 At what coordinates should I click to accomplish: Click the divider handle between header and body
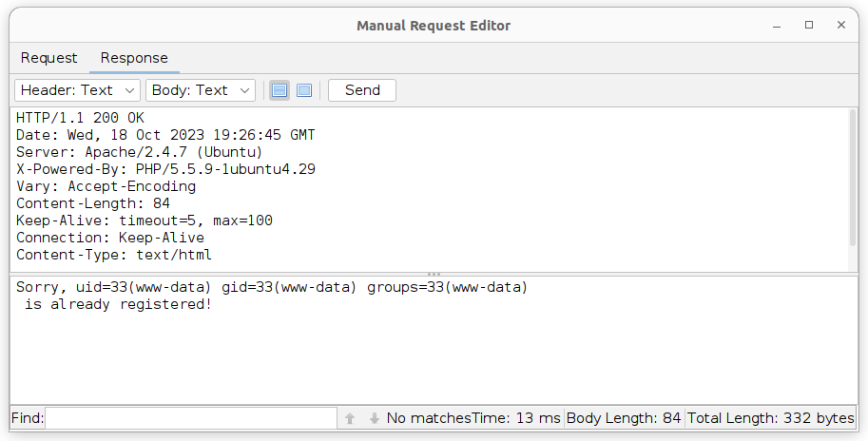(434, 274)
